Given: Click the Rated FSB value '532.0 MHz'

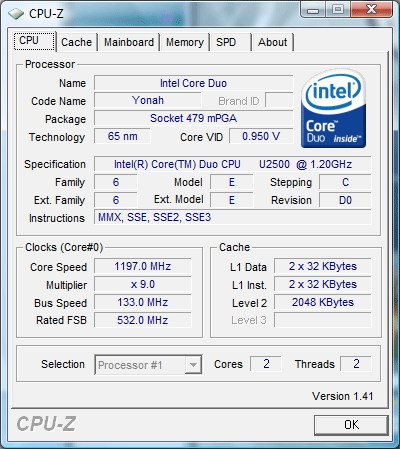Looking at the screenshot, I should (x=143, y=320).
